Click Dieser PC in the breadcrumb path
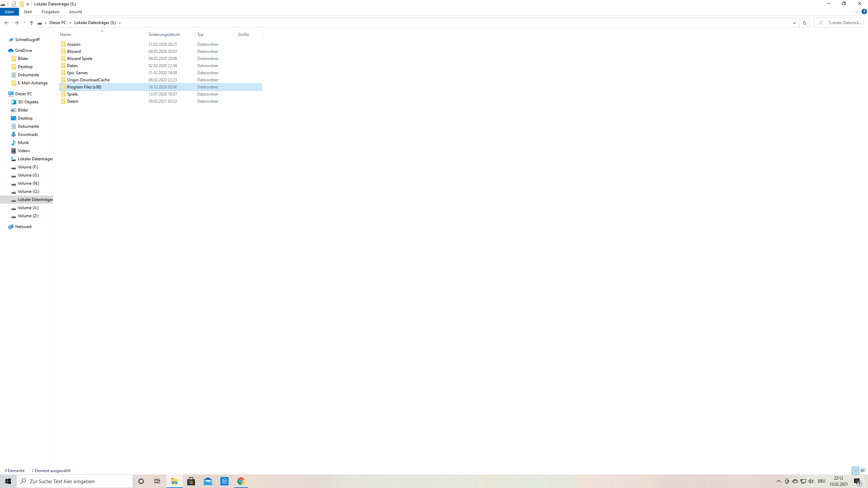The width and height of the screenshot is (868, 488). tap(58, 23)
